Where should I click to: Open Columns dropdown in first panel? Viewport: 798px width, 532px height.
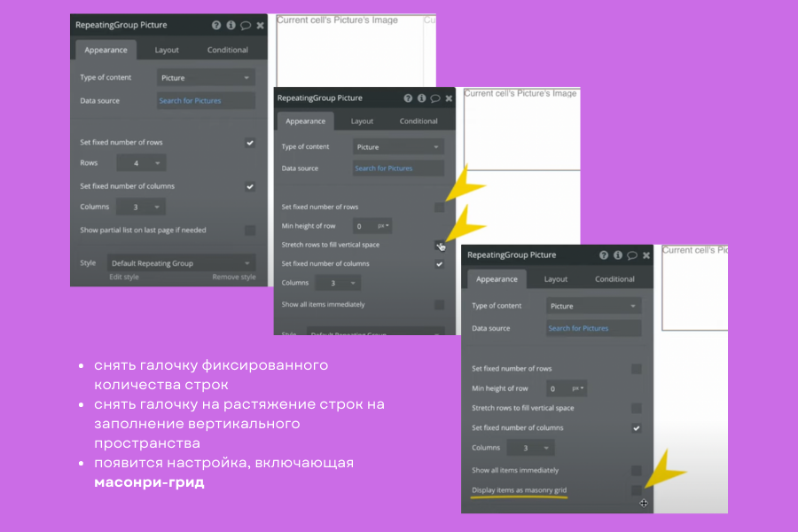point(141,207)
